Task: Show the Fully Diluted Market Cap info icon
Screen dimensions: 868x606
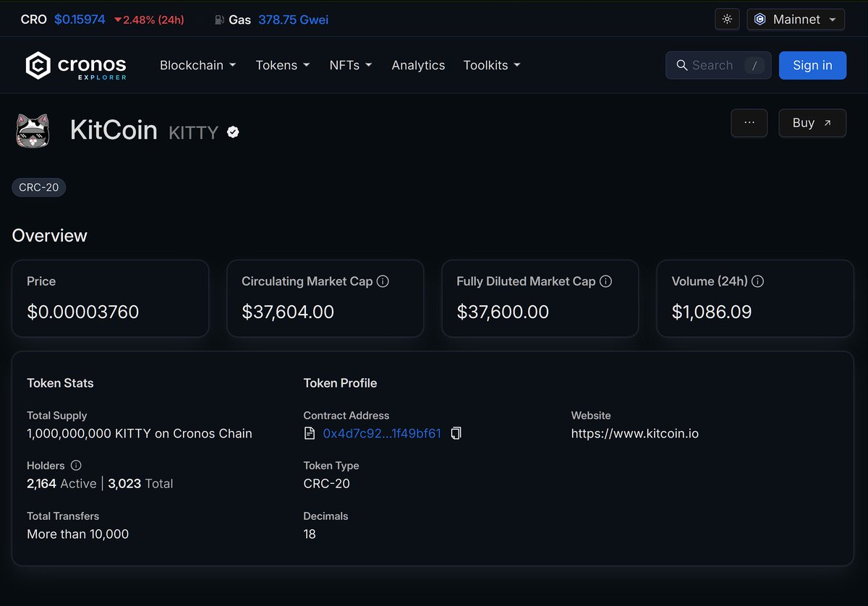Action: point(606,281)
